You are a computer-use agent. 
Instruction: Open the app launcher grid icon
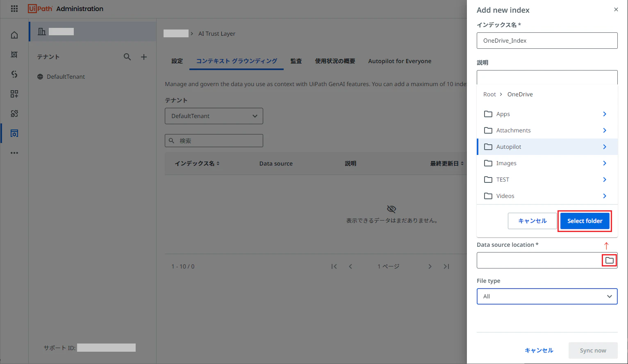pyautogui.click(x=14, y=9)
